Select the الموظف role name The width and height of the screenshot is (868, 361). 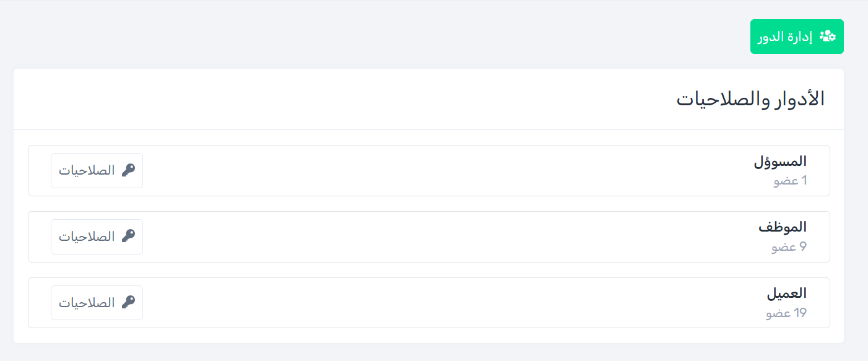click(x=783, y=227)
